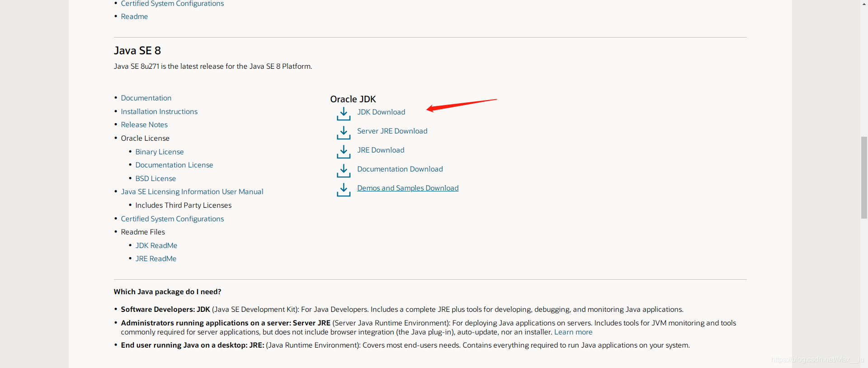Click the download icon beside Documentation Download

344,171
